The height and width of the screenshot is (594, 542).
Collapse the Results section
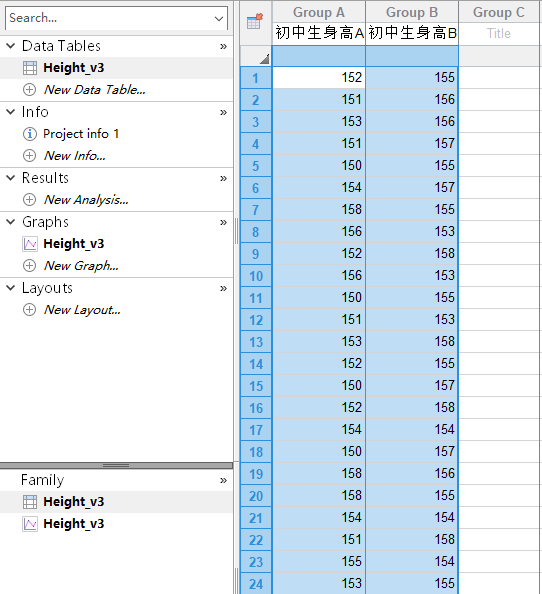click(11, 178)
